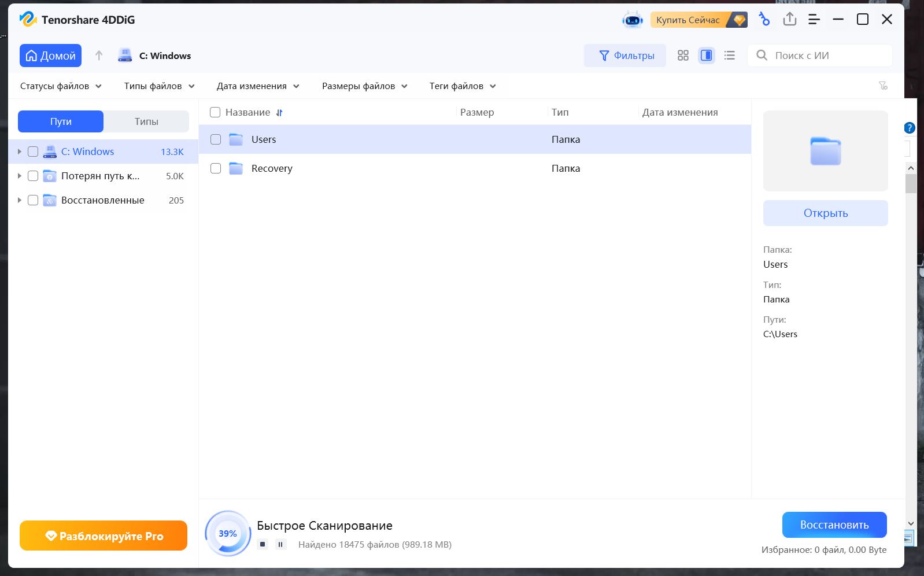
Task: Click the Восстановить recover button
Action: pos(834,525)
